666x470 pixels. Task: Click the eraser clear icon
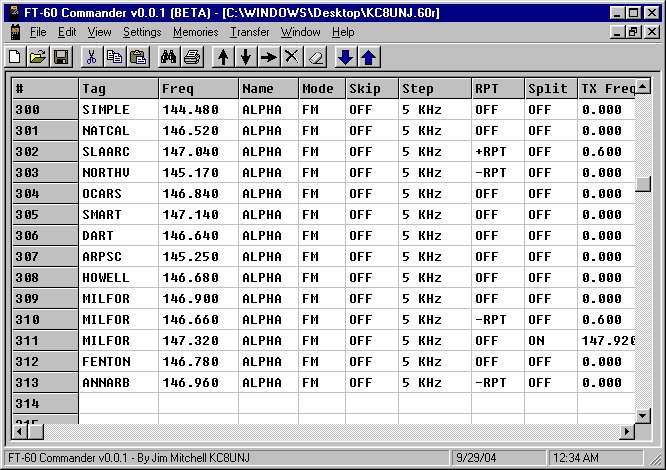click(x=314, y=57)
